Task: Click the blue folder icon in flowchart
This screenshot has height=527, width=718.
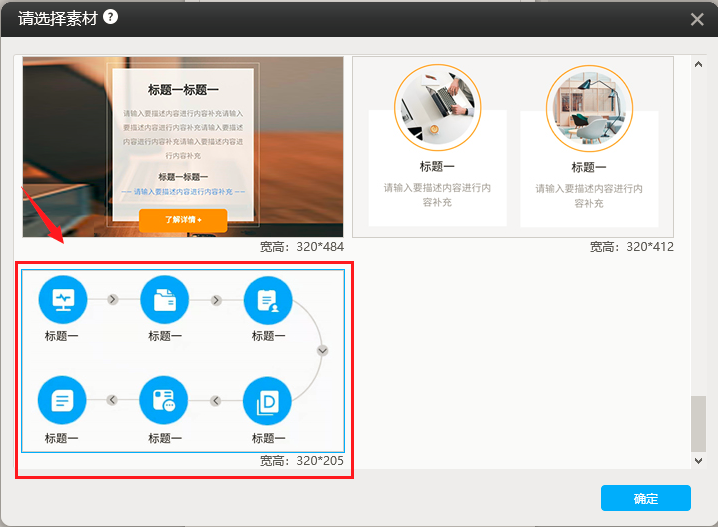Action: click(165, 299)
